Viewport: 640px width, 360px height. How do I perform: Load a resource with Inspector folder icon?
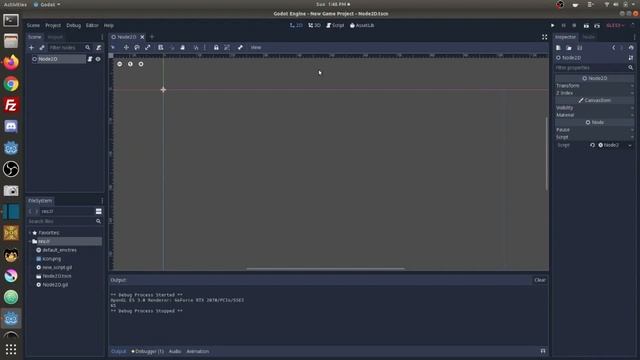(569, 48)
